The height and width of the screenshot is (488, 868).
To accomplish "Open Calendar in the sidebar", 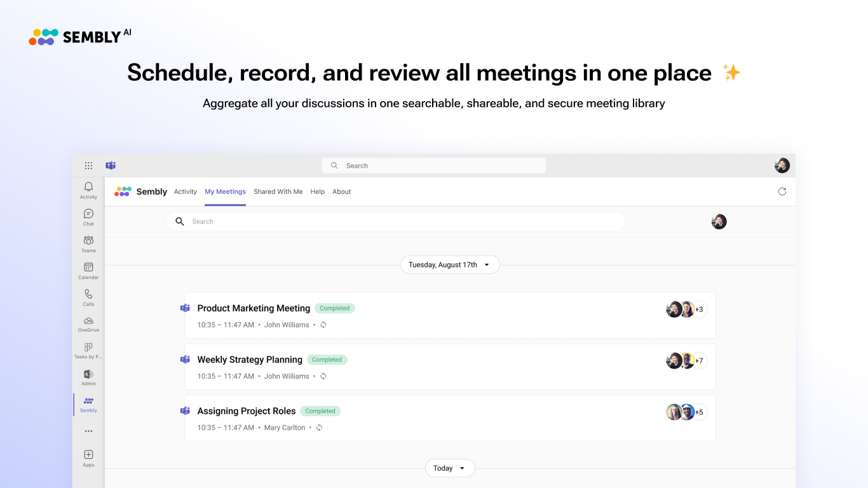I will tap(88, 270).
